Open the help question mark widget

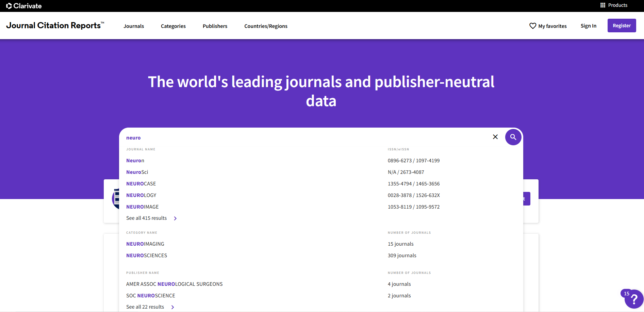coord(634,299)
